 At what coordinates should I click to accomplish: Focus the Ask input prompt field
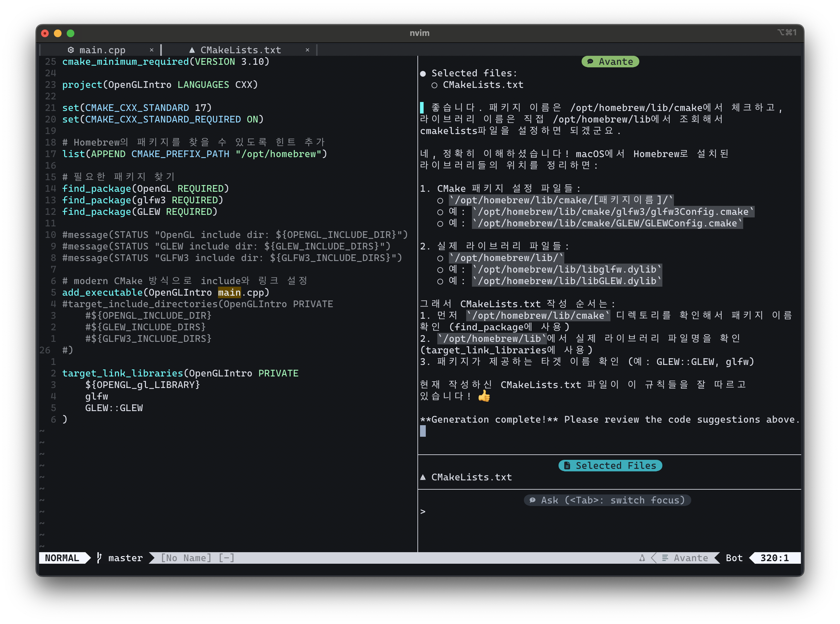pyautogui.click(x=604, y=511)
